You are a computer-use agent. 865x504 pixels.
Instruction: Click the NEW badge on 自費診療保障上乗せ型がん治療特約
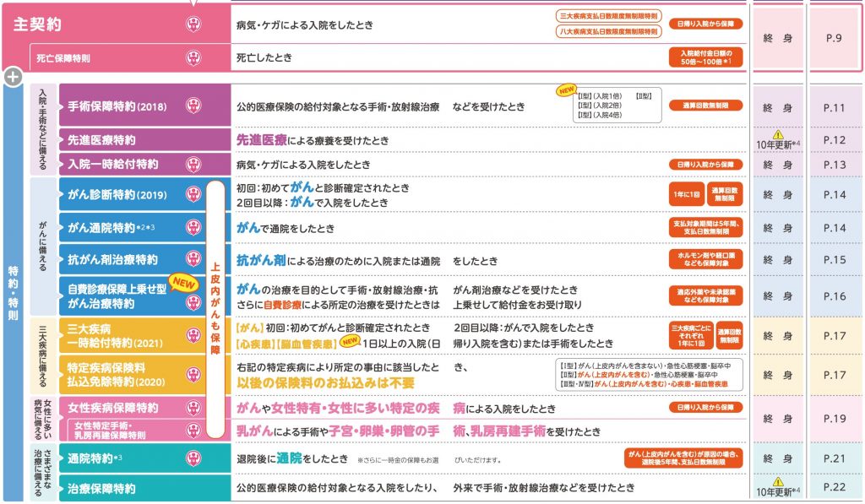pyautogui.click(x=182, y=283)
